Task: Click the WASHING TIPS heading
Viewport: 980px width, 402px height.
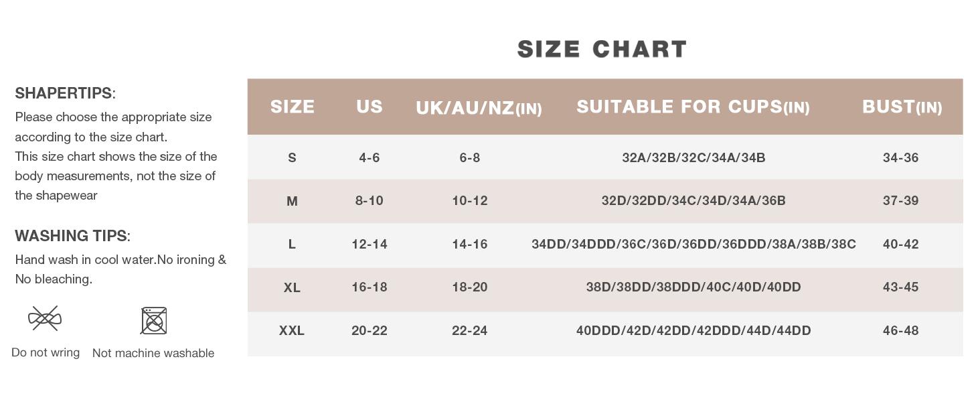Action: coord(72,236)
